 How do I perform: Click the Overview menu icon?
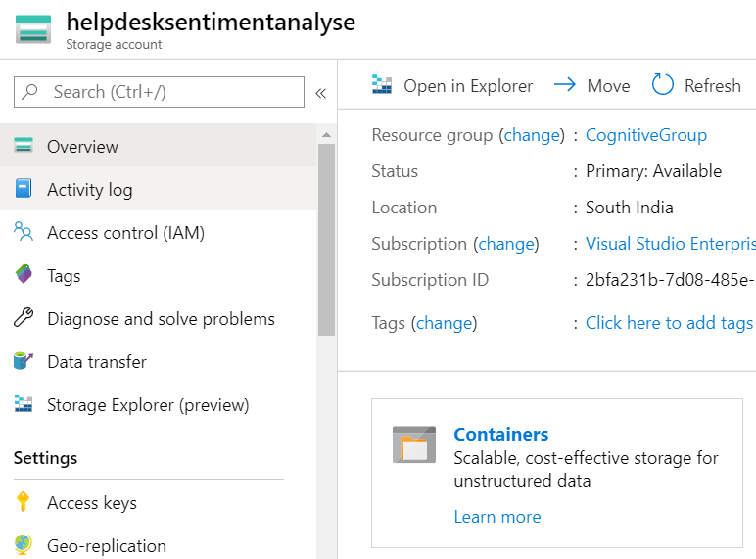click(24, 145)
